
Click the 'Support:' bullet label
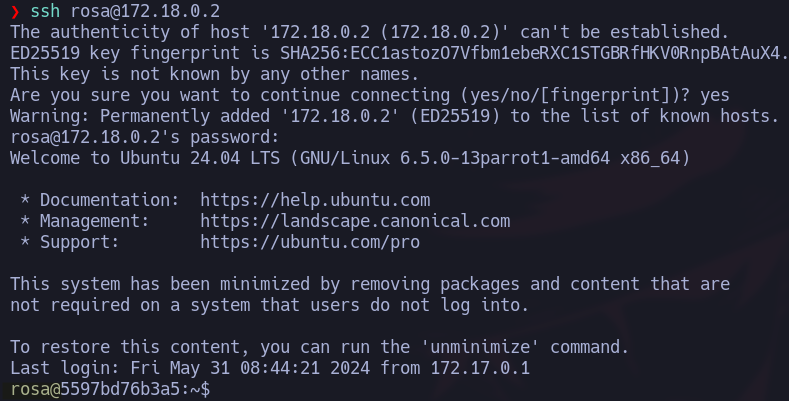[x=78, y=242]
